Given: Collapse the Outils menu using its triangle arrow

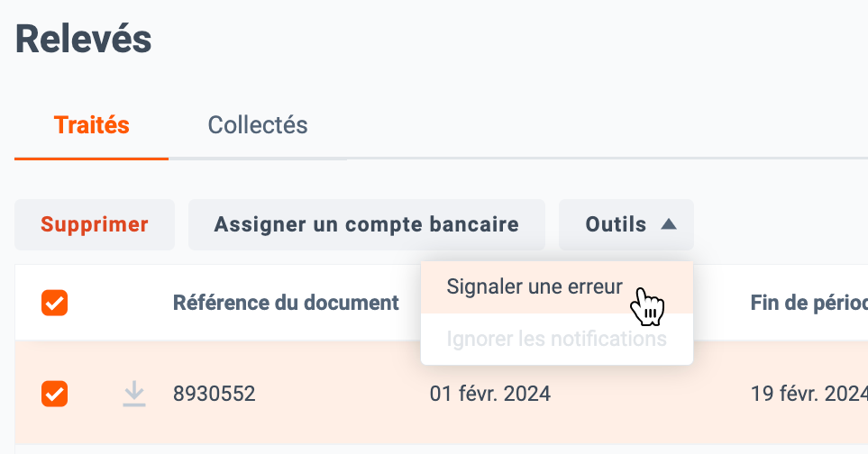Looking at the screenshot, I should click(x=669, y=224).
